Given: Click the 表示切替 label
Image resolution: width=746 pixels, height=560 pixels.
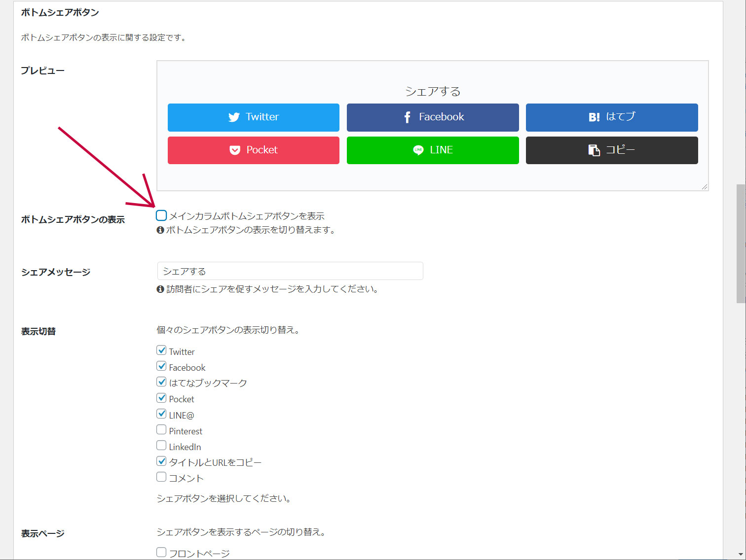Looking at the screenshot, I should click(38, 331).
